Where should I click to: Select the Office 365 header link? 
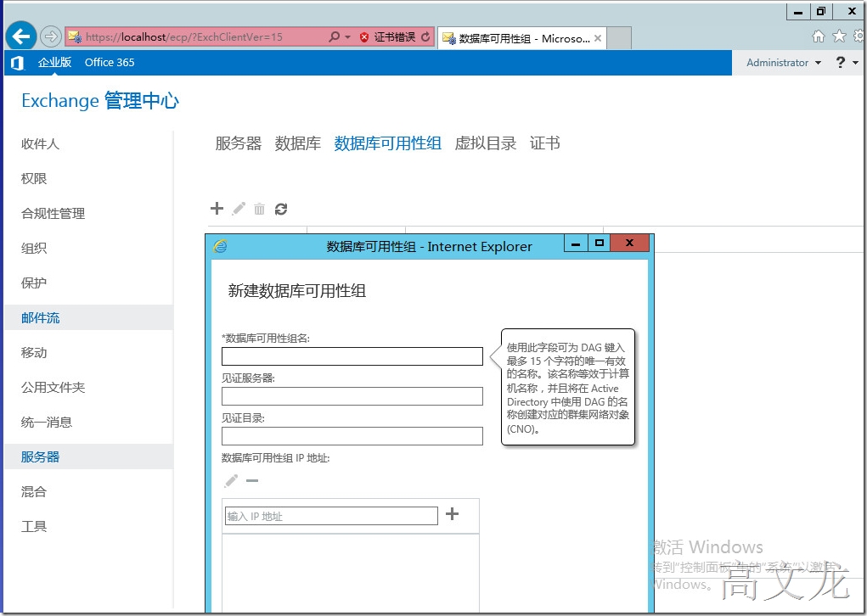tap(110, 63)
